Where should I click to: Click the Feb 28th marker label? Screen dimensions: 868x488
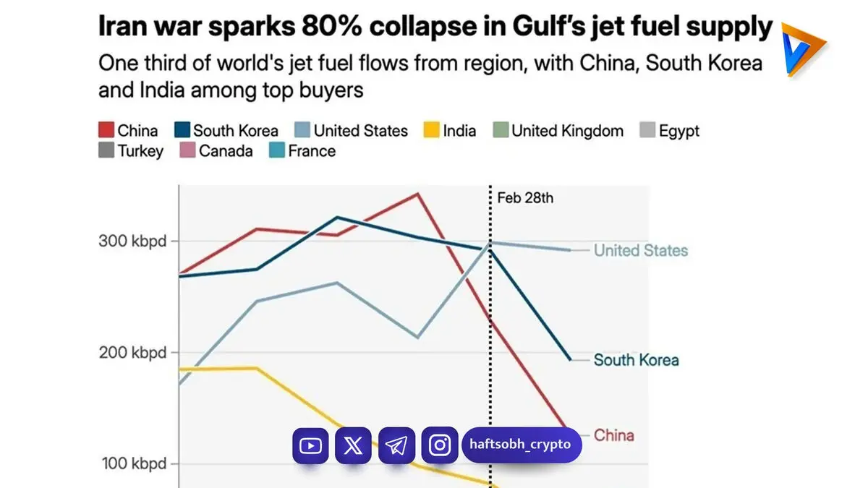(525, 197)
